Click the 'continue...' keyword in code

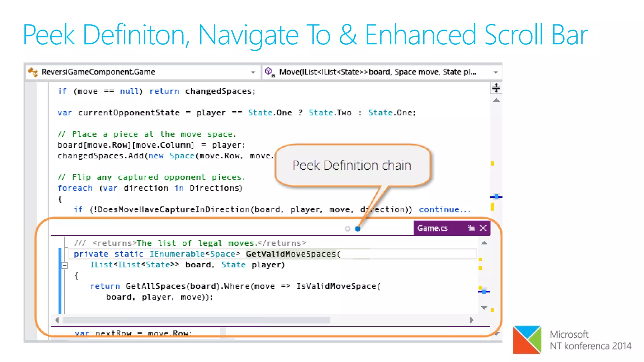coord(445,210)
